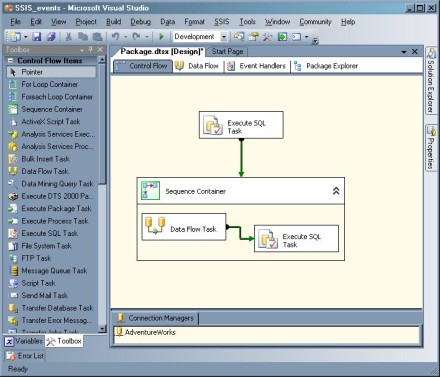The image size is (440, 377).
Task: Click the Save toolbar icon
Action: coord(36,36)
